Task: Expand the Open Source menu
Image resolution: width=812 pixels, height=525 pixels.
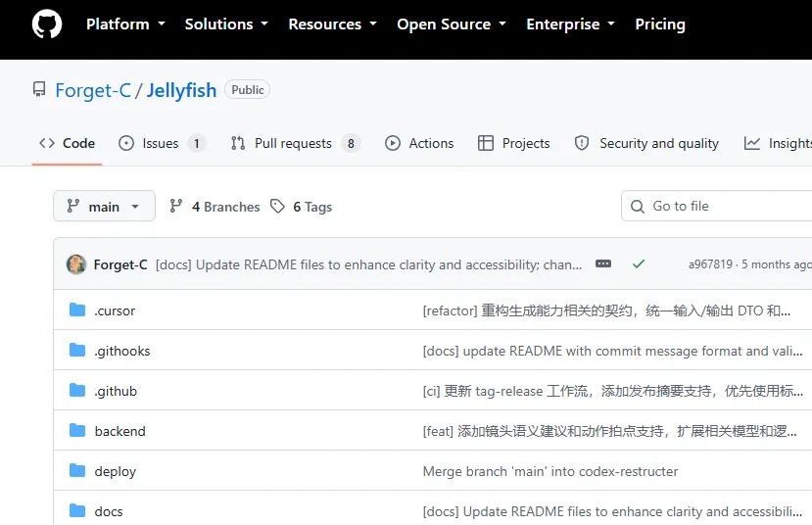Action: coord(452,24)
